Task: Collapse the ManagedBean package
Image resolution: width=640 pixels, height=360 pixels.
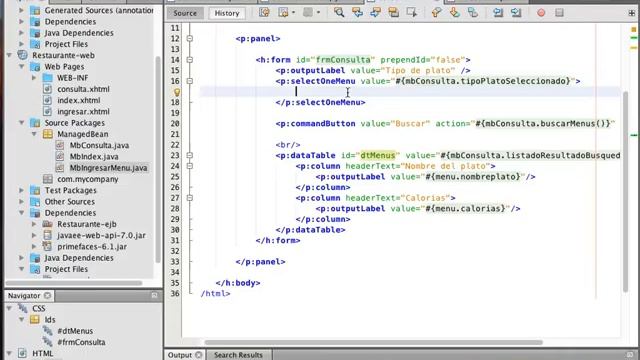Action: pos(34,134)
